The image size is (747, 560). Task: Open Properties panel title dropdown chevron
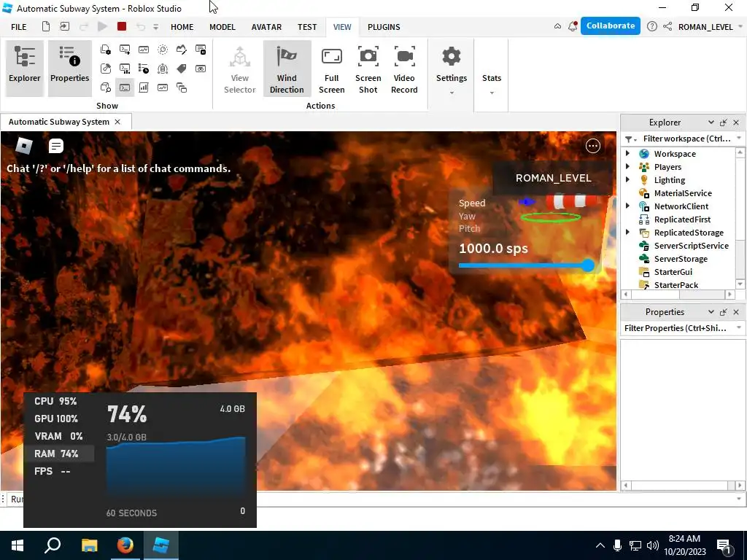711,312
